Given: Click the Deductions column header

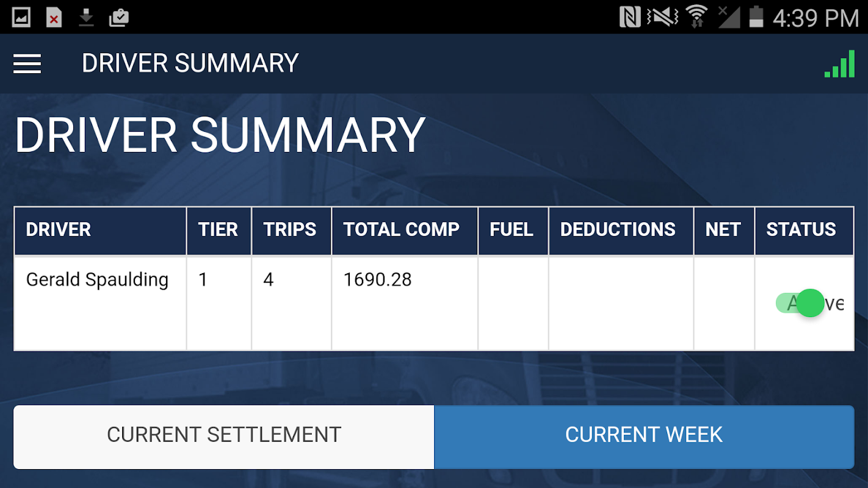Looking at the screenshot, I should pos(618,230).
